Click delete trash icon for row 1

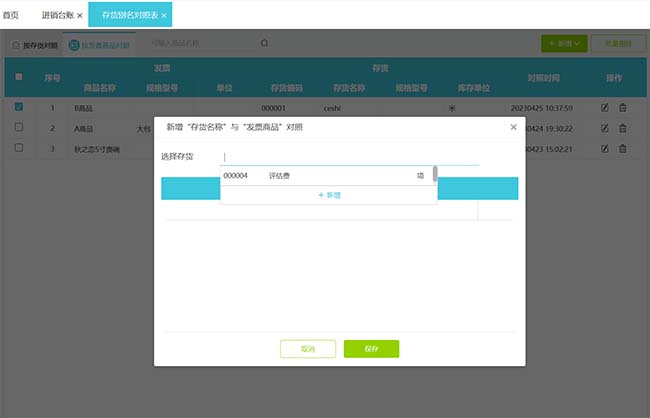click(x=622, y=107)
